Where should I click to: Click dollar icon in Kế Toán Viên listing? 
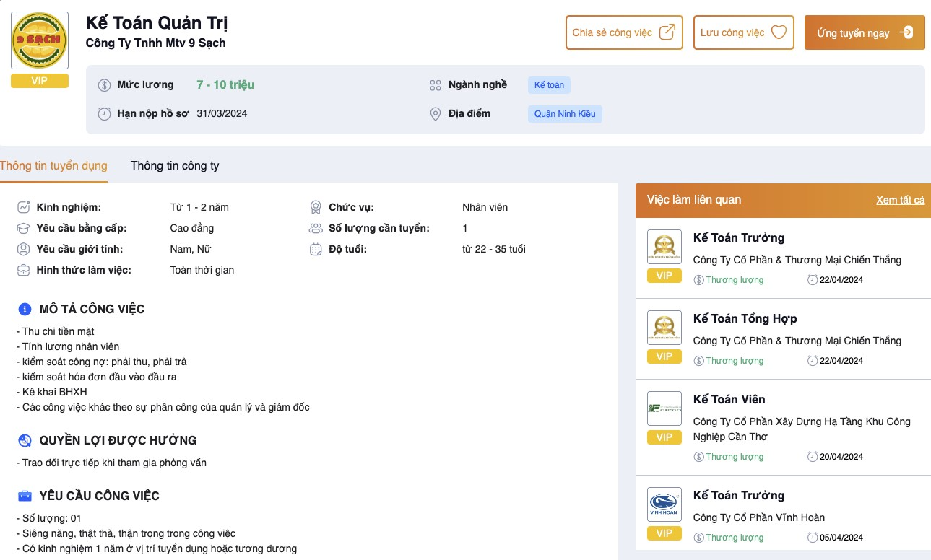698,456
